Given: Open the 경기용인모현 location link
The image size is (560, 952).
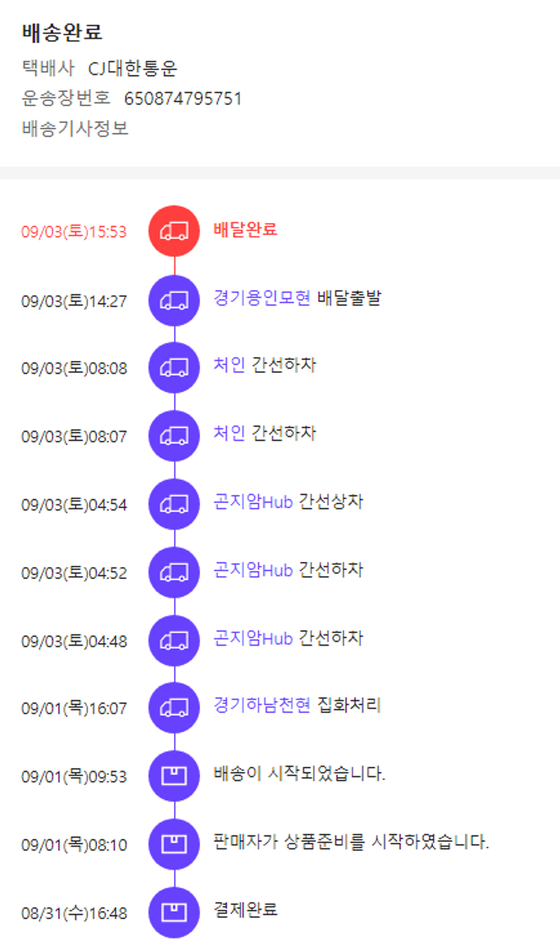Looking at the screenshot, I should tap(261, 298).
